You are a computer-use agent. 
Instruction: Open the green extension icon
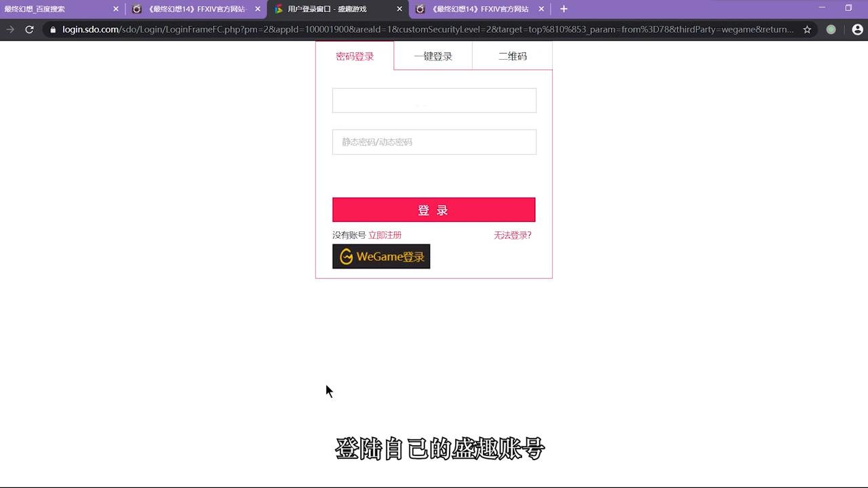point(831,29)
